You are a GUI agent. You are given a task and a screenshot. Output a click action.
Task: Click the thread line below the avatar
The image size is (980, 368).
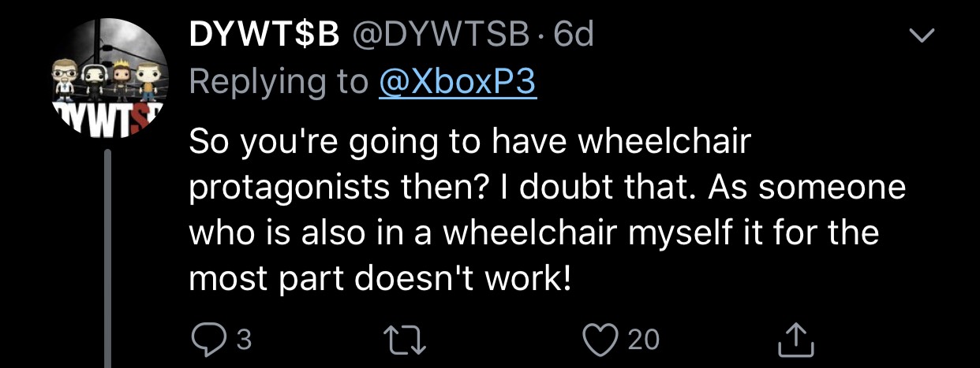tap(108, 260)
